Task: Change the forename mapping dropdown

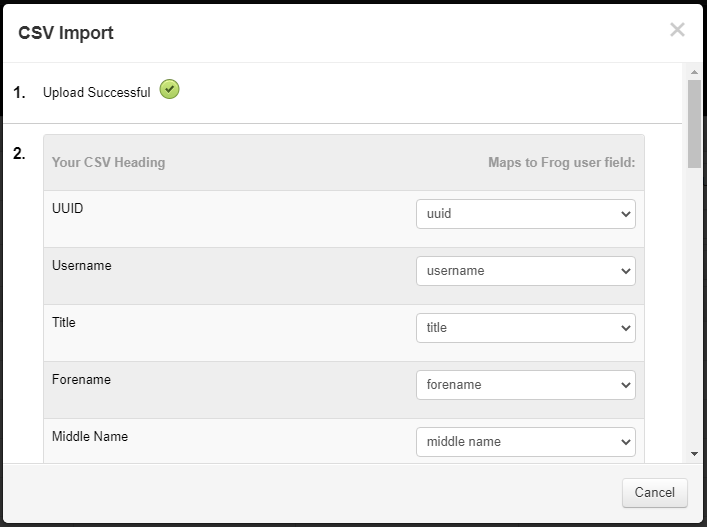Action: (x=526, y=385)
